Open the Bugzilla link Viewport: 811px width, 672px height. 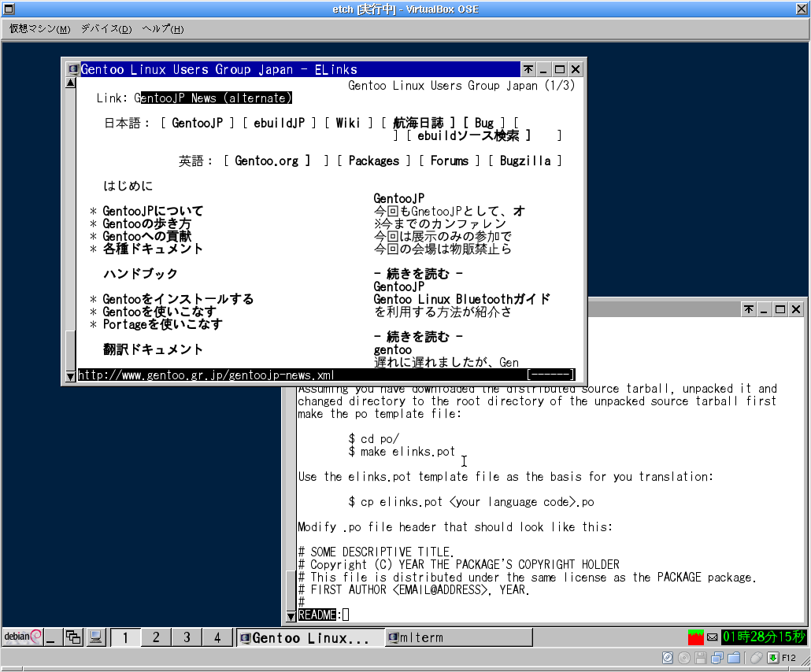coord(525,161)
